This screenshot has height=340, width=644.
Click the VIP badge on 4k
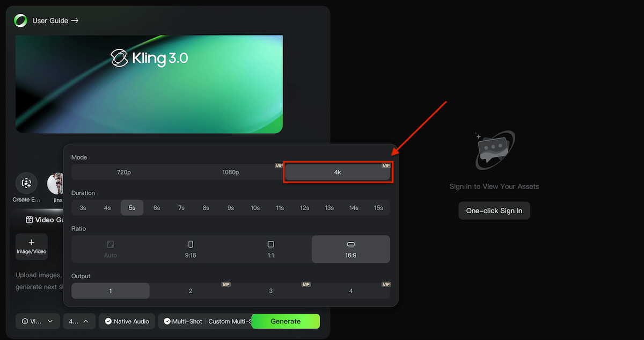tap(386, 165)
